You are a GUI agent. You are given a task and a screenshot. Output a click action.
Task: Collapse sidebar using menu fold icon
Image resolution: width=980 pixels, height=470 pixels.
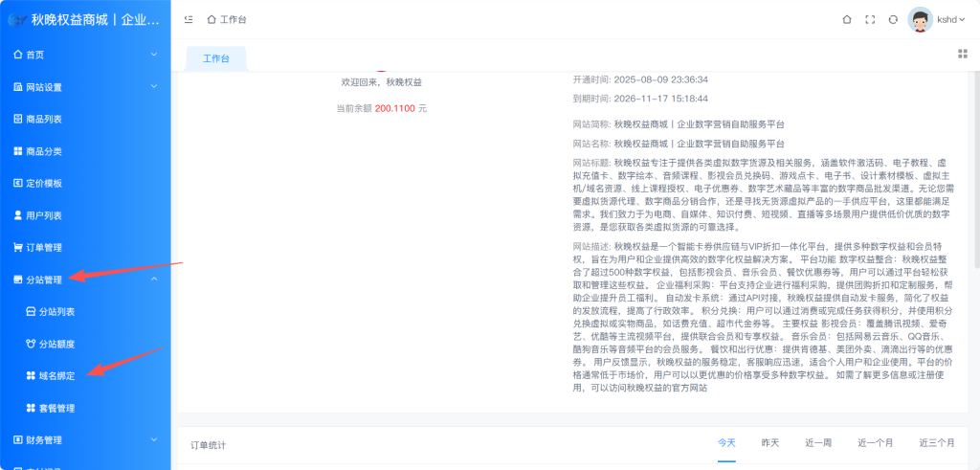(188, 19)
